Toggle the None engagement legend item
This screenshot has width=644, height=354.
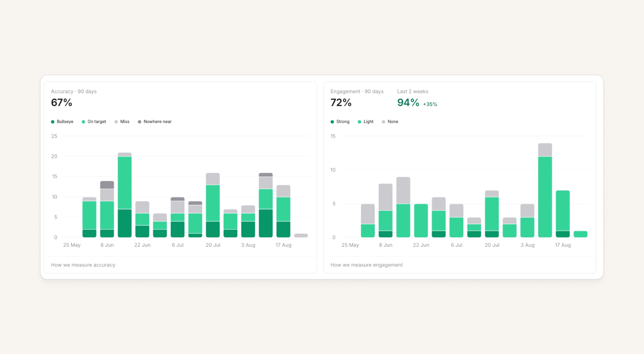point(390,121)
